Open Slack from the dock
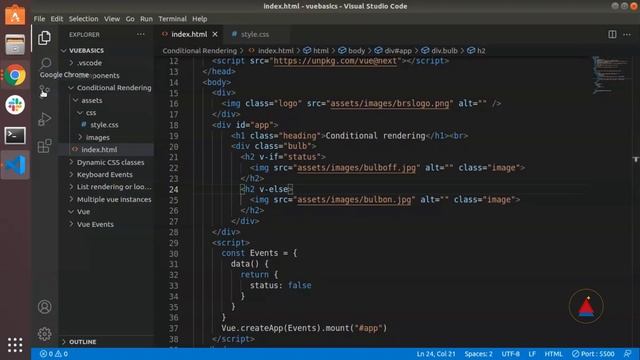Image resolution: width=640 pixels, height=360 pixels. click(x=15, y=105)
